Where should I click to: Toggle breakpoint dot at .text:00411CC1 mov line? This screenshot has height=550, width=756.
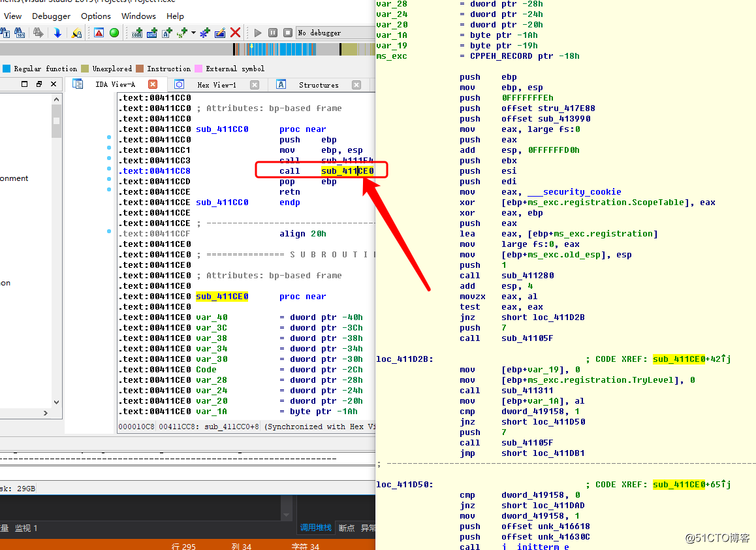click(x=109, y=148)
